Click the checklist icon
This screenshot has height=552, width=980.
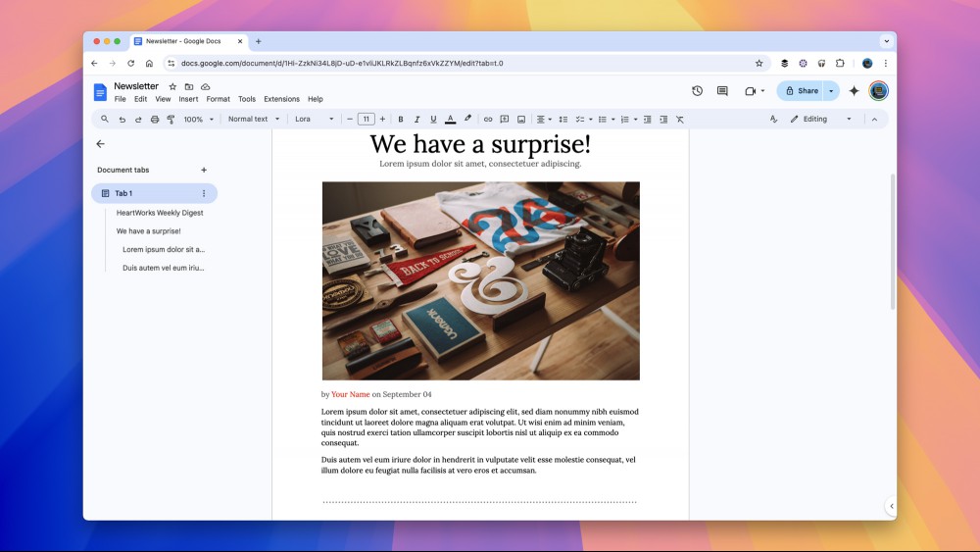point(580,120)
